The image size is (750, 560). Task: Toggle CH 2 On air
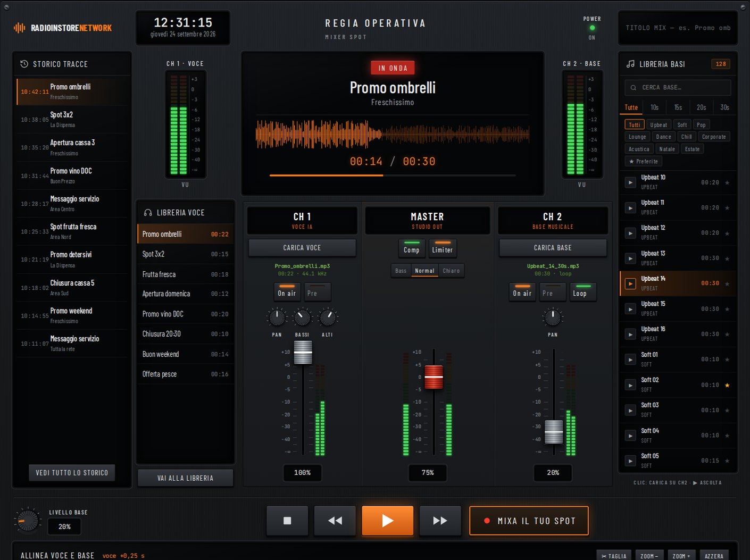[x=522, y=292]
